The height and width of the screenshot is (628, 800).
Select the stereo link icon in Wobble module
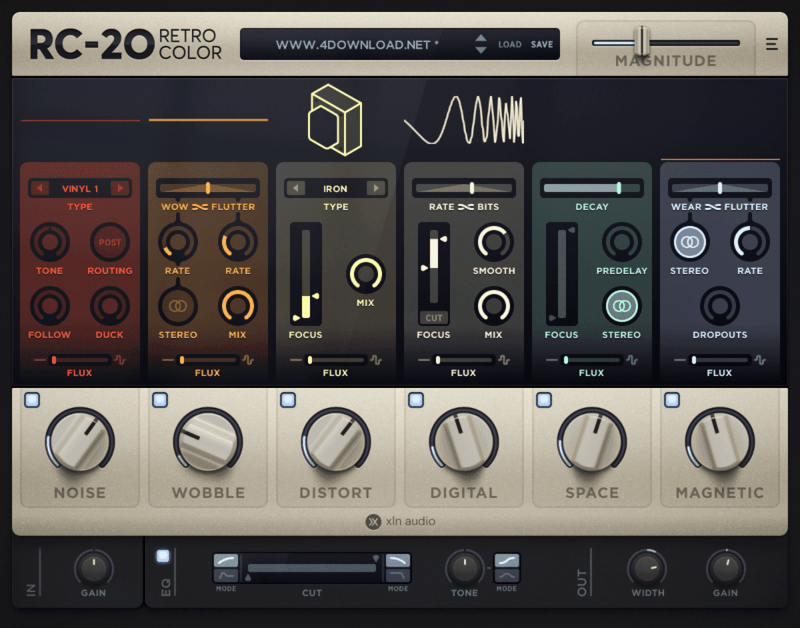click(178, 307)
